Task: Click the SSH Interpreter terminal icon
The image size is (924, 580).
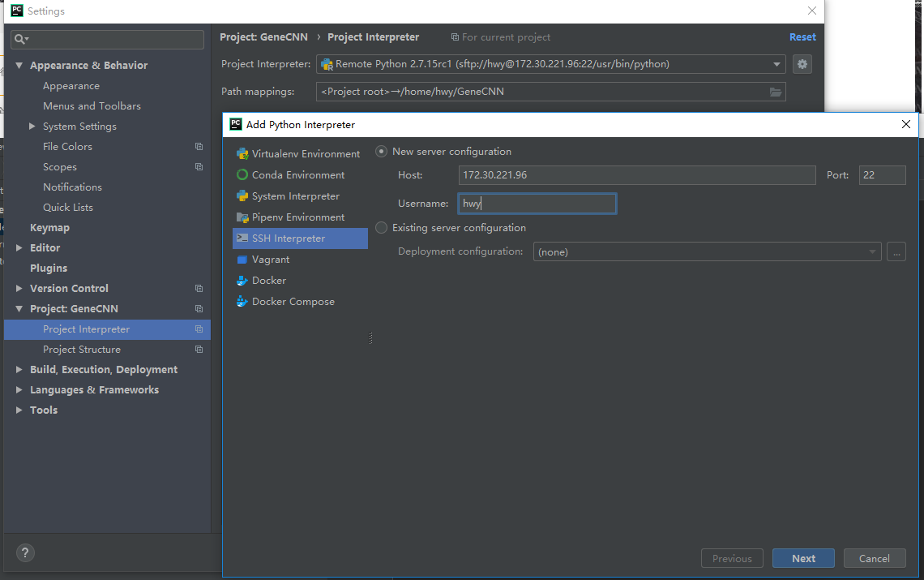Action: click(x=242, y=238)
